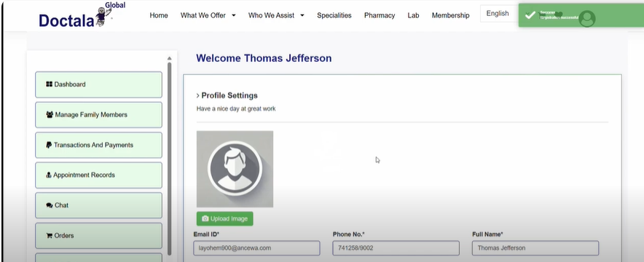Open the Pharmacy menu item

(x=380, y=15)
